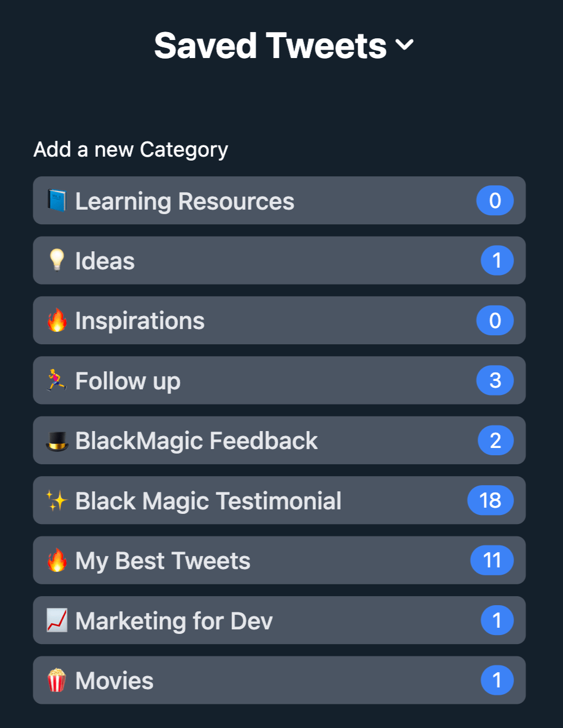
Task: Click Add a new Category
Action: tap(130, 149)
